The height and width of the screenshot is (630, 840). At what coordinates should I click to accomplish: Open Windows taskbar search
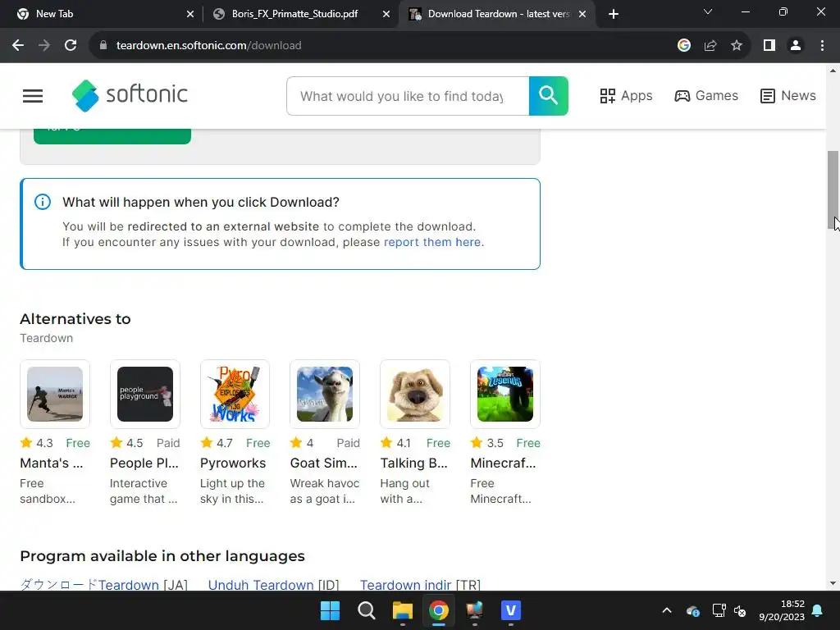[x=367, y=610]
